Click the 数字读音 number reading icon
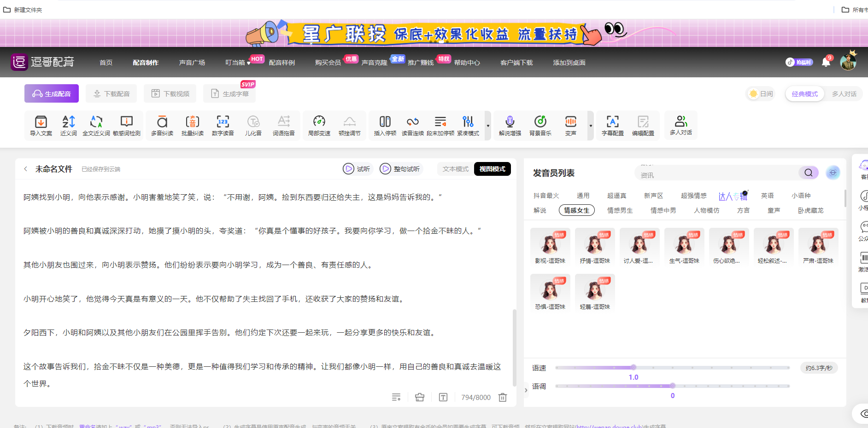868x428 pixels. 223,125
